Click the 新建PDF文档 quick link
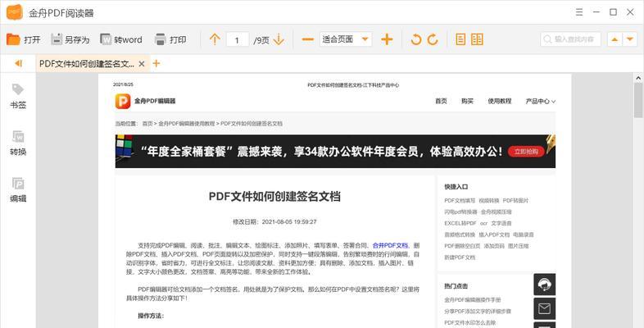The width and height of the screenshot is (644, 328). point(460,257)
